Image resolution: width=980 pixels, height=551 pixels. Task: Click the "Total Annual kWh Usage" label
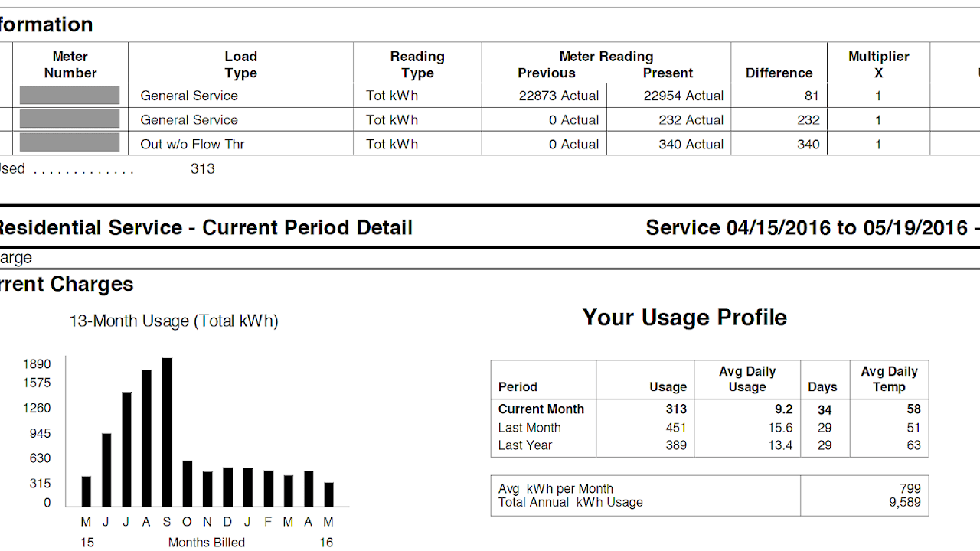pyautogui.click(x=570, y=503)
